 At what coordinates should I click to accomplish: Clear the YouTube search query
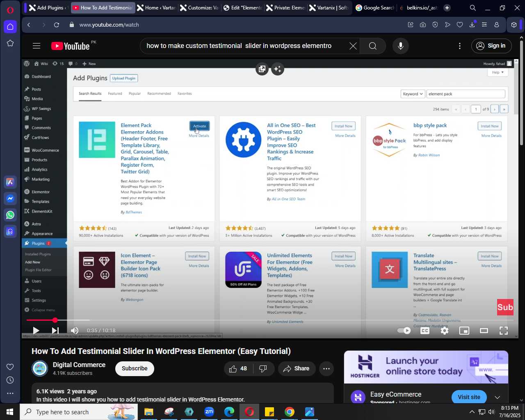[353, 46]
